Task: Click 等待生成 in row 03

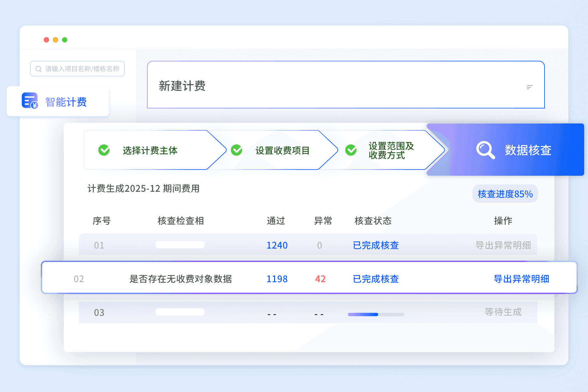Action: (503, 312)
